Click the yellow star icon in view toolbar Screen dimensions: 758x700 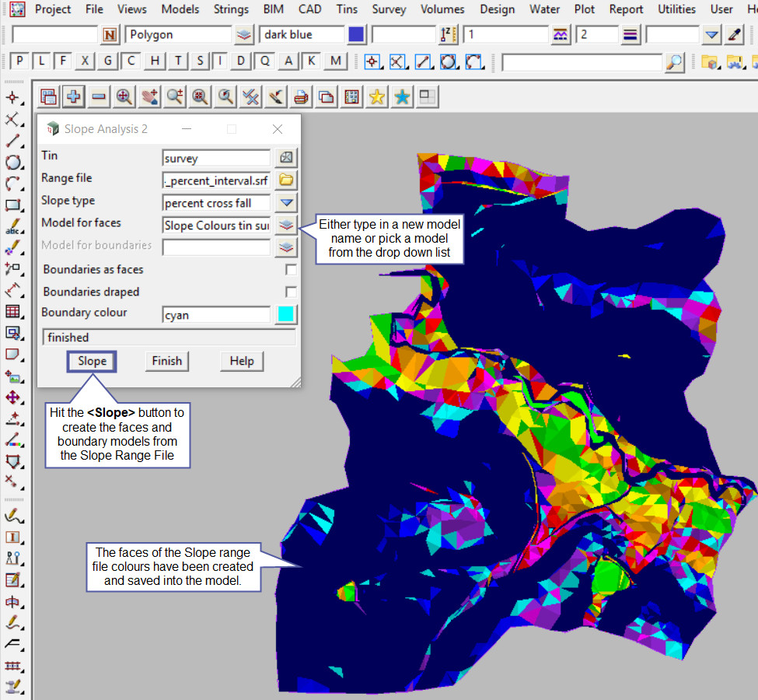pyautogui.click(x=377, y=96)
